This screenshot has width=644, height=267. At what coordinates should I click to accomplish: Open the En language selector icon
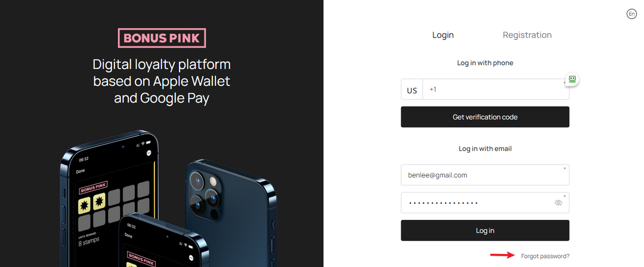pos(631,14)
